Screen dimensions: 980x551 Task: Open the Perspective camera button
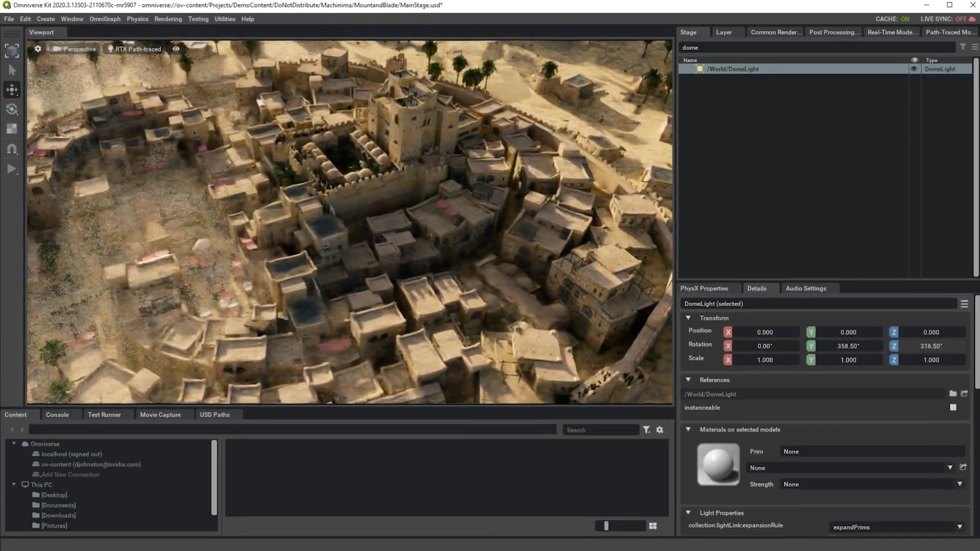[75, 49]
